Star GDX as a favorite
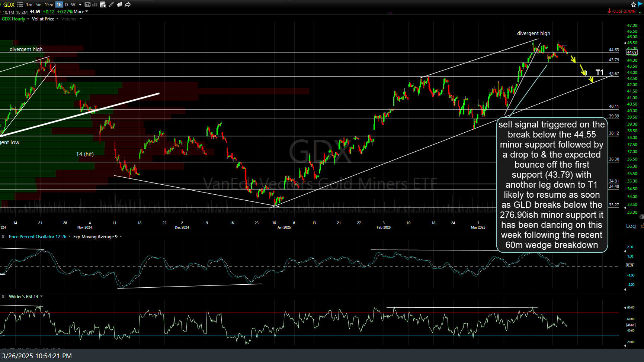Viewport: 644px width, 362px height. pyautogui.click(x=633, y=4)
